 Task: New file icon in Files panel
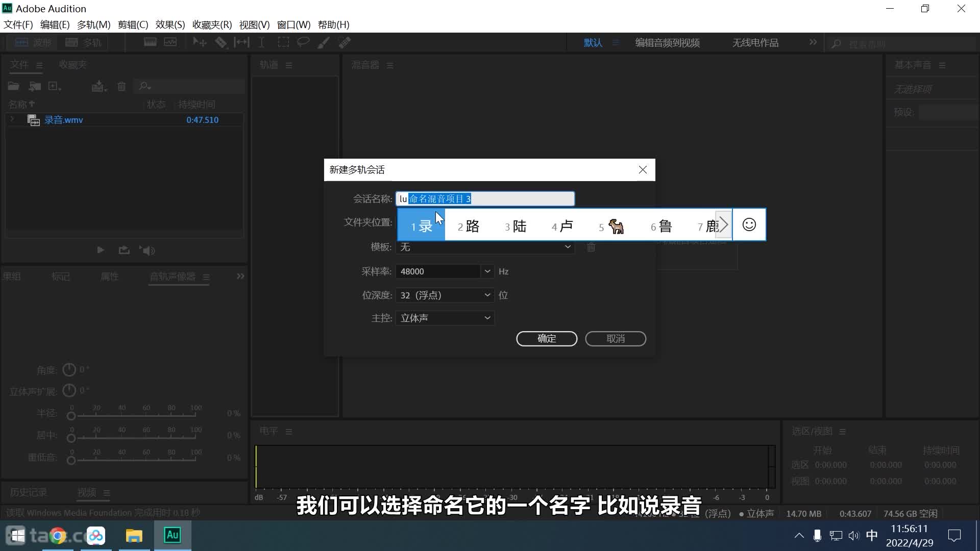point(55,86)
